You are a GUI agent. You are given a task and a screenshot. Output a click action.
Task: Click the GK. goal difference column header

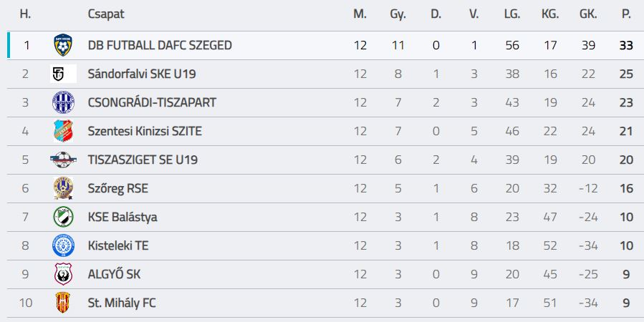click(x=588, y=14)
